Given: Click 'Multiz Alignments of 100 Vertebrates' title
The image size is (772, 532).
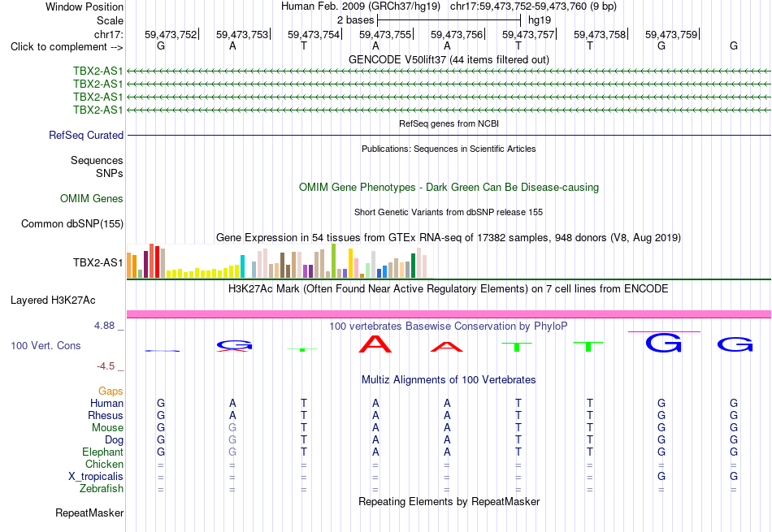Looking at the screenshot, I should pyautogui.click(x=449, y=380).
